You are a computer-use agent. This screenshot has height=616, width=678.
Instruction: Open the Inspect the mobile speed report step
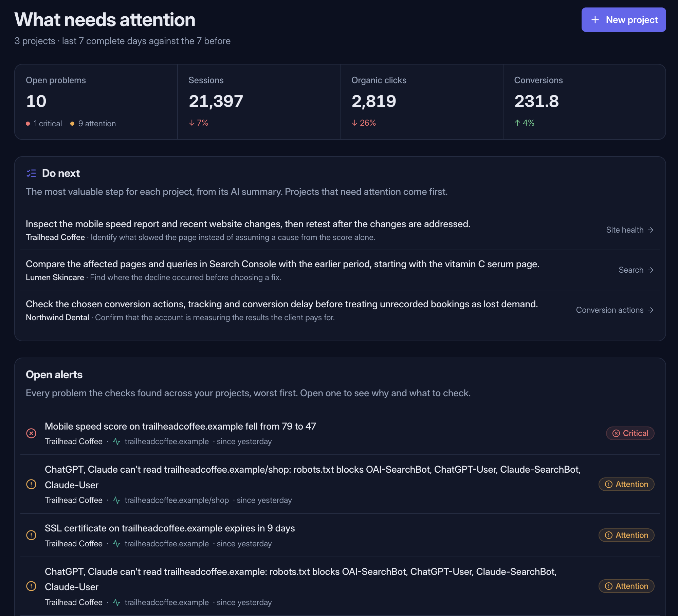(x=340, y=230)
